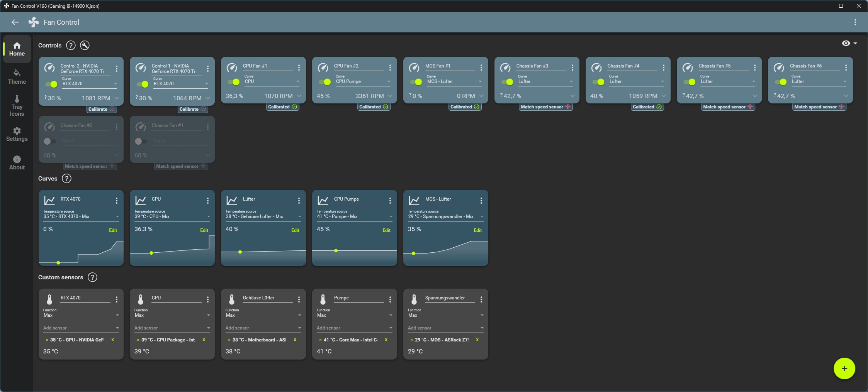Click the Chassis Fan #4 speedometer icon
The height and width of the screenshot is (392, 868).
(x=596, y=68)
